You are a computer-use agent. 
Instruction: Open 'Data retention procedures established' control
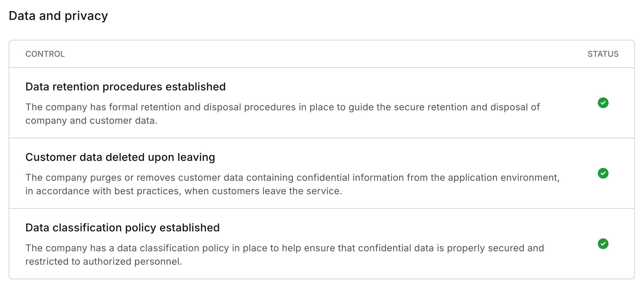(126, 87)
